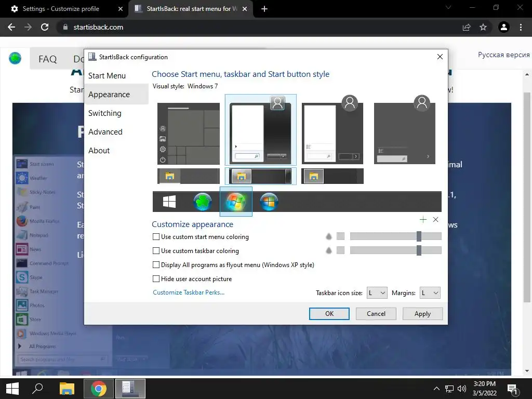Open File Explorer from taskbar
The height and width of the screenshot is (399, 532).
click(x=67, y=389)
